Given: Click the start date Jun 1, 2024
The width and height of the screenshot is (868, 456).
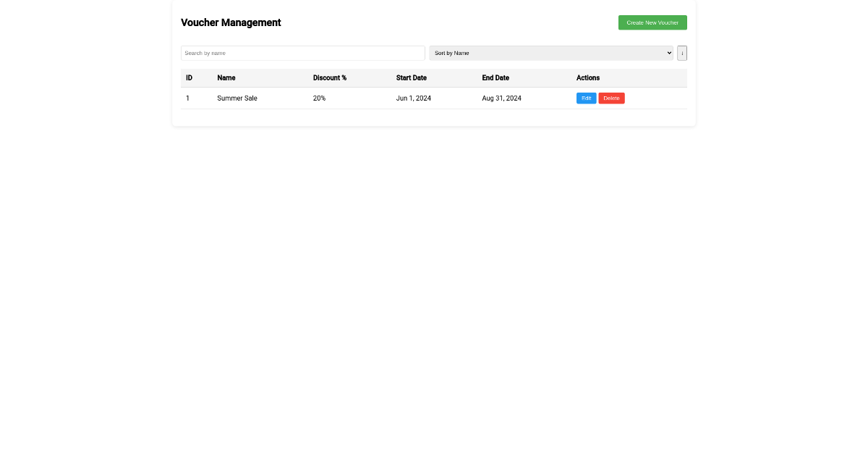Looking at the screenshot, I should tap(413, 98).
